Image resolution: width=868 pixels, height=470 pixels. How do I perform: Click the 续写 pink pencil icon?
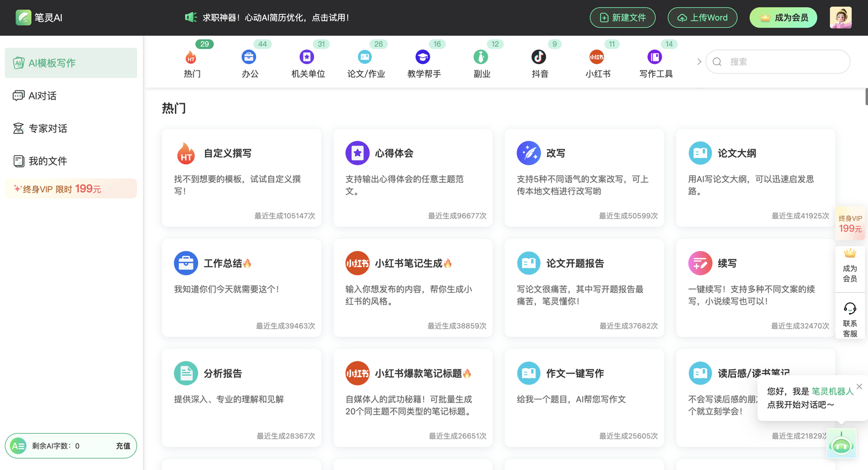pyautogui.click(x=700, y=263)
